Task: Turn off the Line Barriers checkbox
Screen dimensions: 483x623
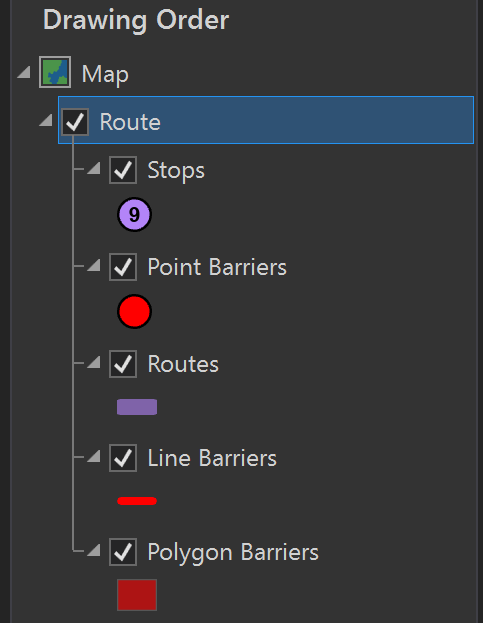Action: 123,458
